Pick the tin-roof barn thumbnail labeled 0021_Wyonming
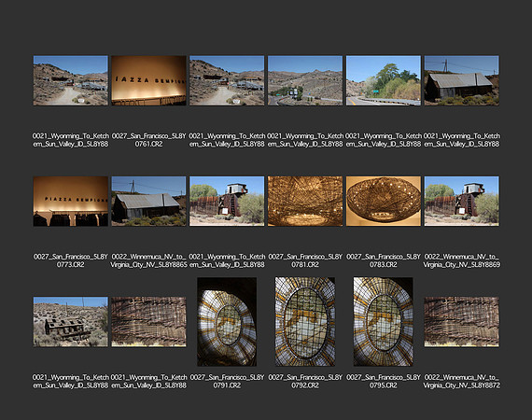 click(x=461, y=80)
